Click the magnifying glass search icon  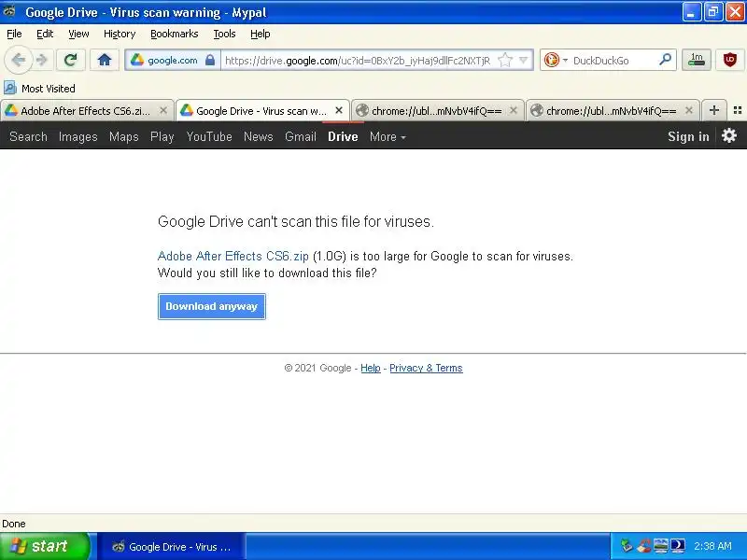pyautogui.click(x=665, y=60)
